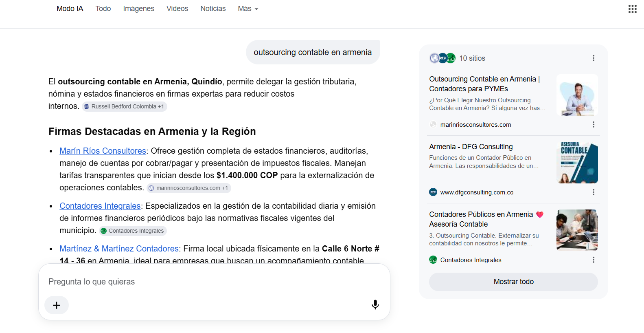Click the outsourcing contable en armenia query bubble
The width and height of the screenshot is (644, 333).
coord(313,52)
